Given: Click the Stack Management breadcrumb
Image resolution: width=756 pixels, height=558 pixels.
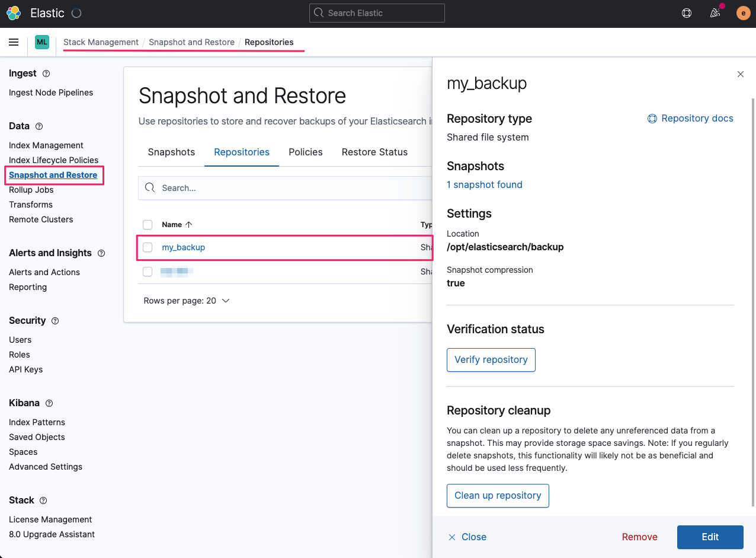Looking at the screenshot, I should click(101, 42).
